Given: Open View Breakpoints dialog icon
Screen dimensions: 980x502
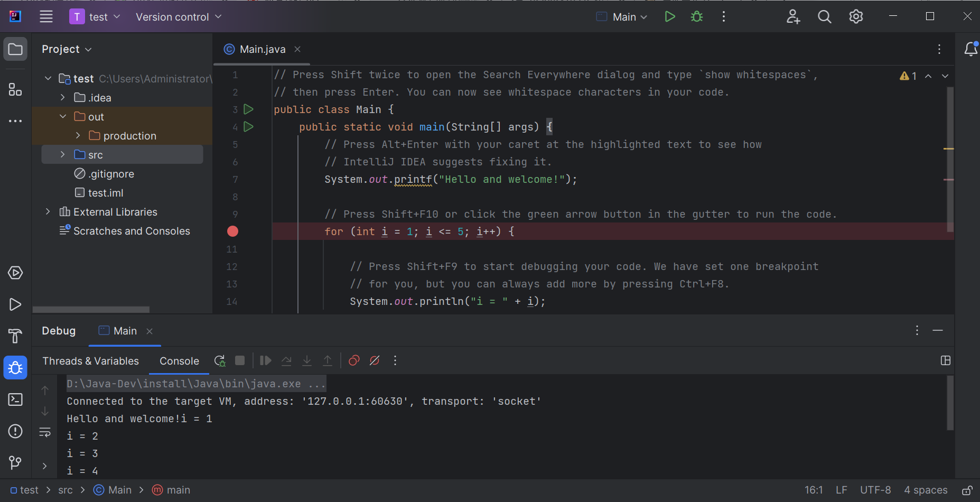Looking at the screenshot, I should pyautogui.click(x=354, y=360).
